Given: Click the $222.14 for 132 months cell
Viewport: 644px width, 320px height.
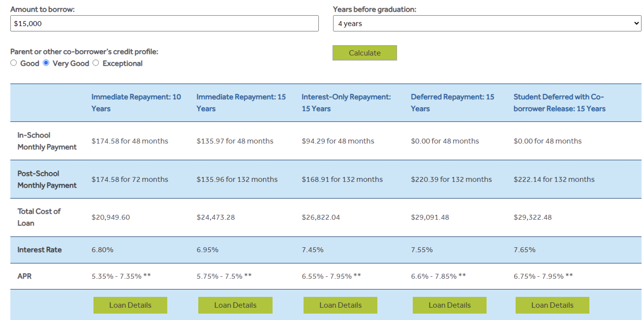Looking at the screenshot, I should click(x=554, y=179).
